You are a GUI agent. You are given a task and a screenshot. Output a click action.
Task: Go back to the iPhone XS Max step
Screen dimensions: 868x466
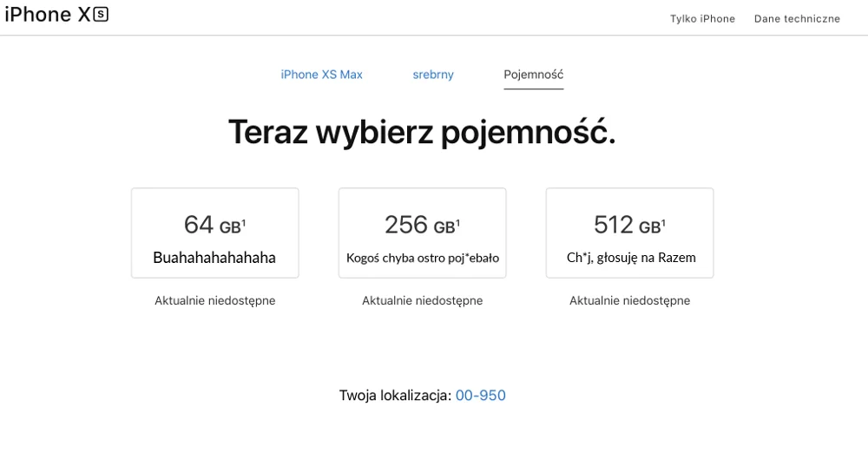[x=322, y=75]
